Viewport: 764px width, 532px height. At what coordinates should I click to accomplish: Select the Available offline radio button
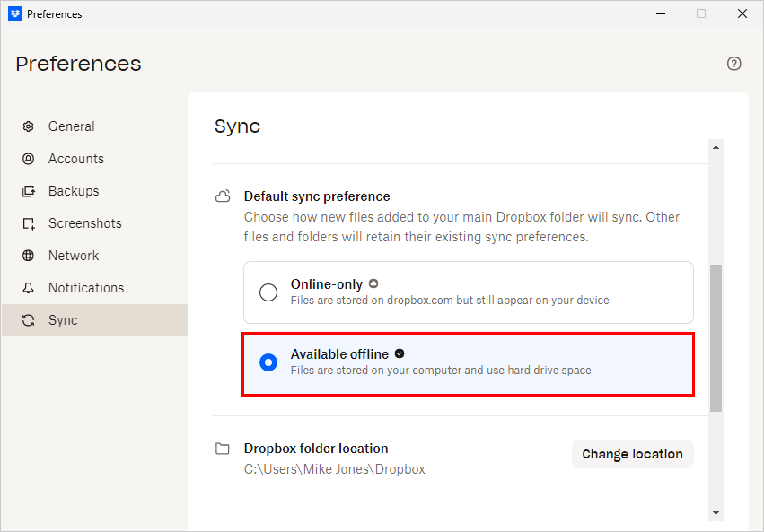268,362
